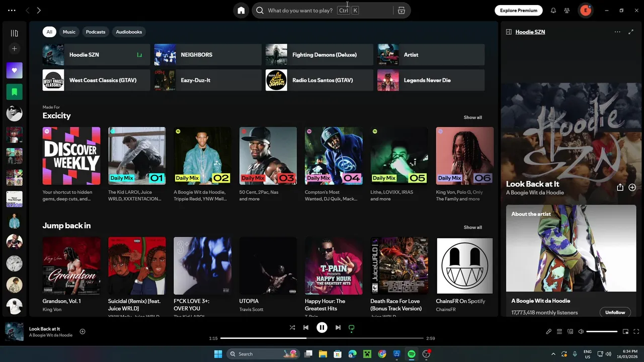Viewport: 644px width, 362px height.
Task: Seek within the song progress bar
Action: (x=322, y=338)
